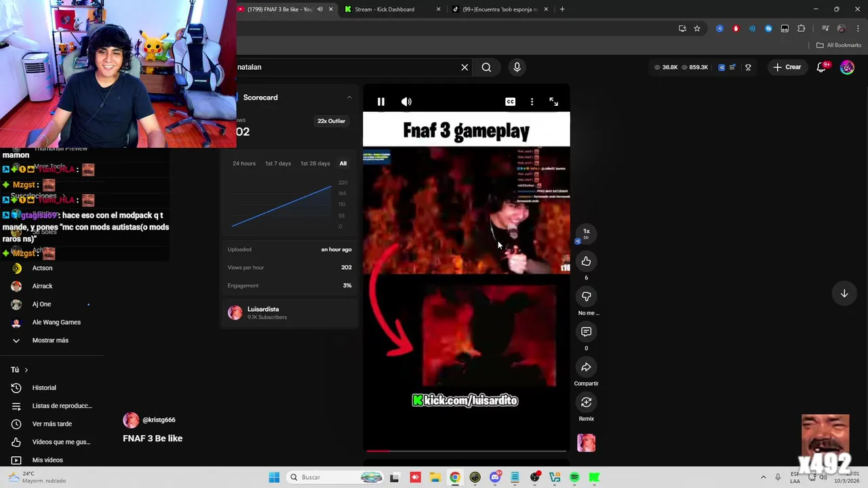Open the Chrome media controls icon
Image resolution: width=868 pixels, height=488 pixels.
click(825, 28)
